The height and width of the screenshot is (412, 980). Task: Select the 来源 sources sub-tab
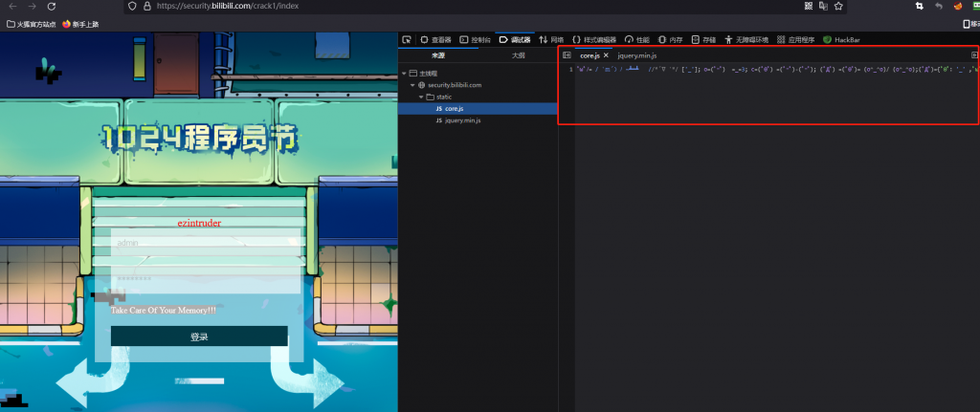438,55
